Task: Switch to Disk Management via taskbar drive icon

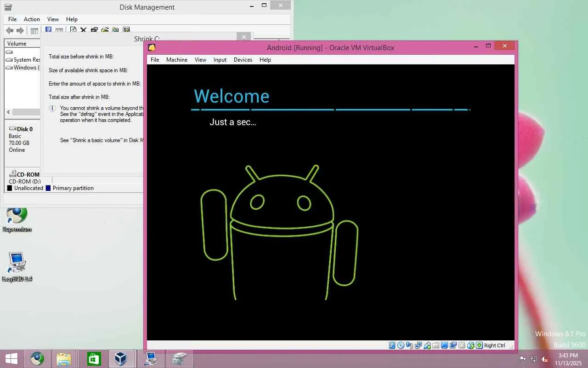Action: click(179, 359)
